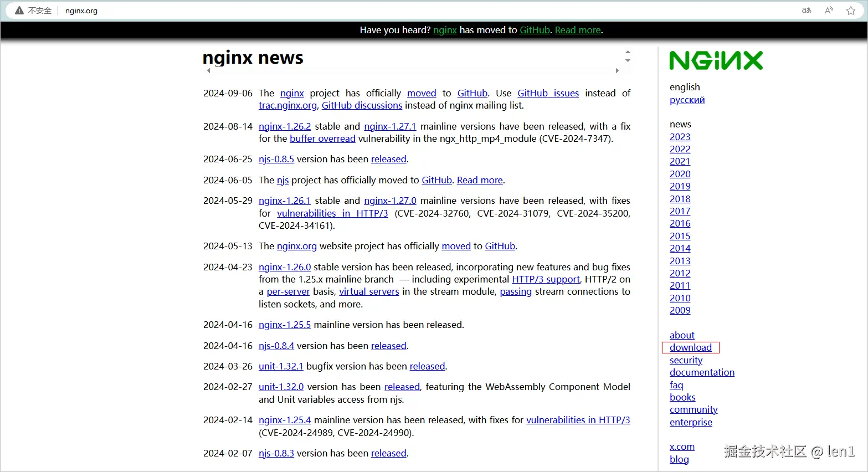Click the nginx-1.25.5 link

point(285,325)
